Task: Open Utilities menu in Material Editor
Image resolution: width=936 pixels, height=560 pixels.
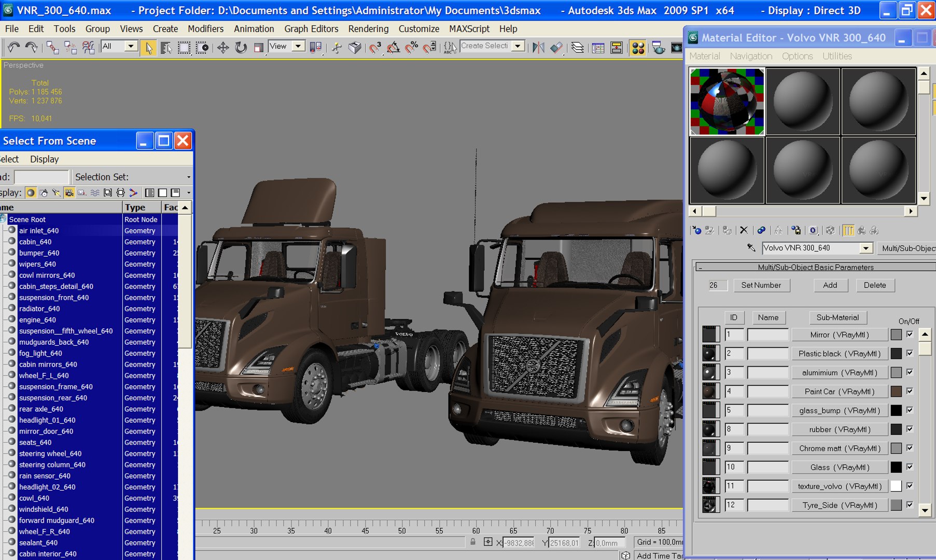Action: point(837,56)
